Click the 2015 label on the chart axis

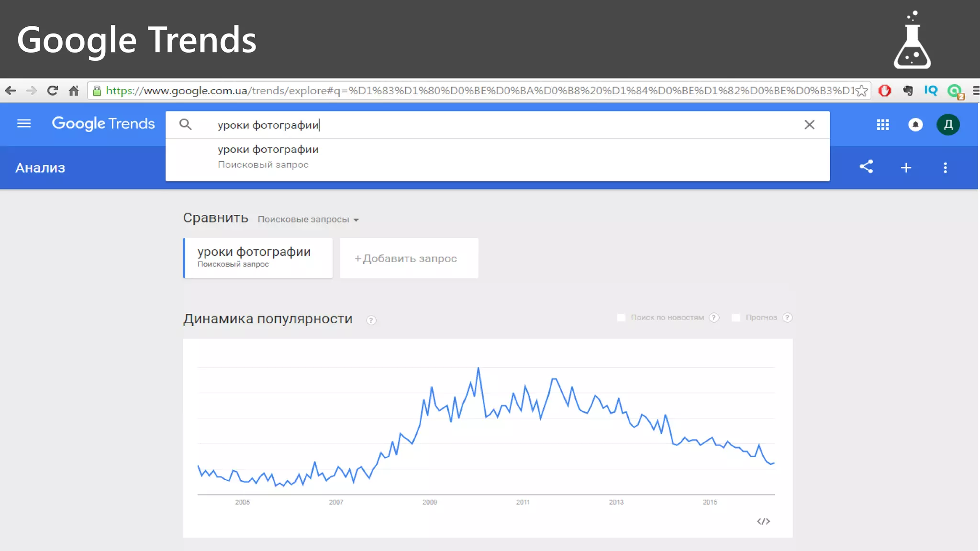(710, 502)
